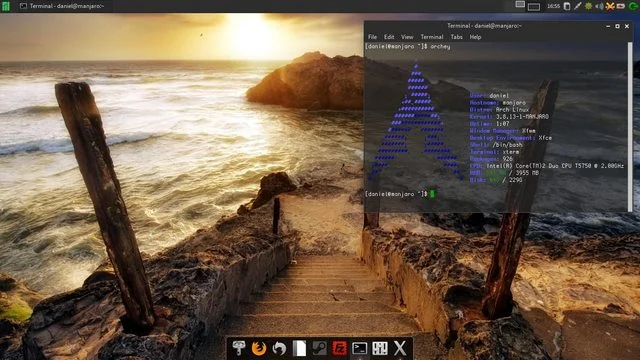Open the Help menu in Terminal
Image resolution: width=640 pixels, height=360 pixels.
475,37
